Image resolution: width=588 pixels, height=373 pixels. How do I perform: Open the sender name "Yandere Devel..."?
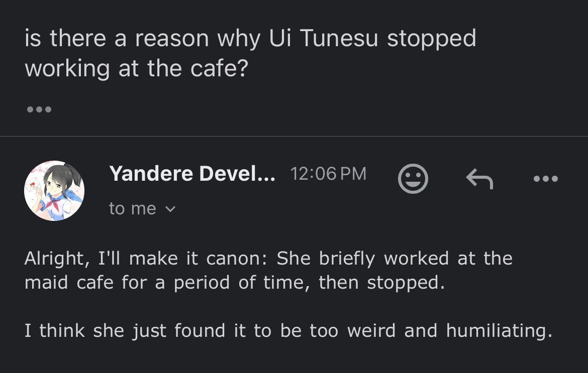click(192, 174)
